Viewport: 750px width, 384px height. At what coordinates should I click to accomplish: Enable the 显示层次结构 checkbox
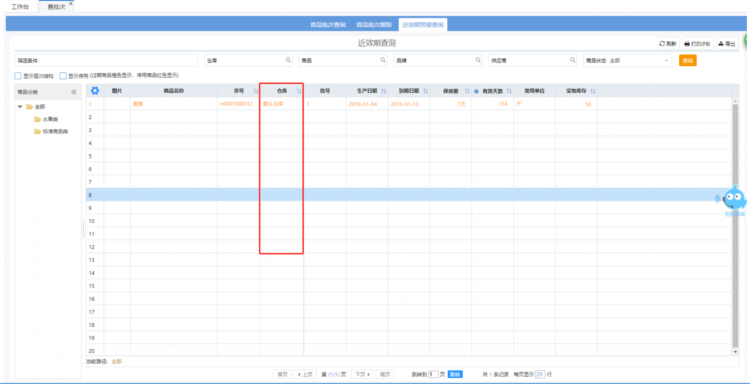pos(18,76)
